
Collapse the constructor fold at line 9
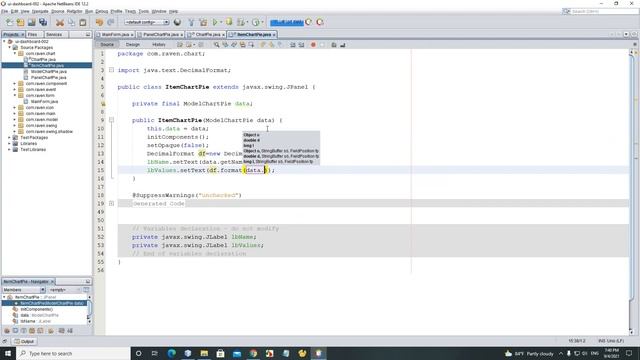click(111, 120)
